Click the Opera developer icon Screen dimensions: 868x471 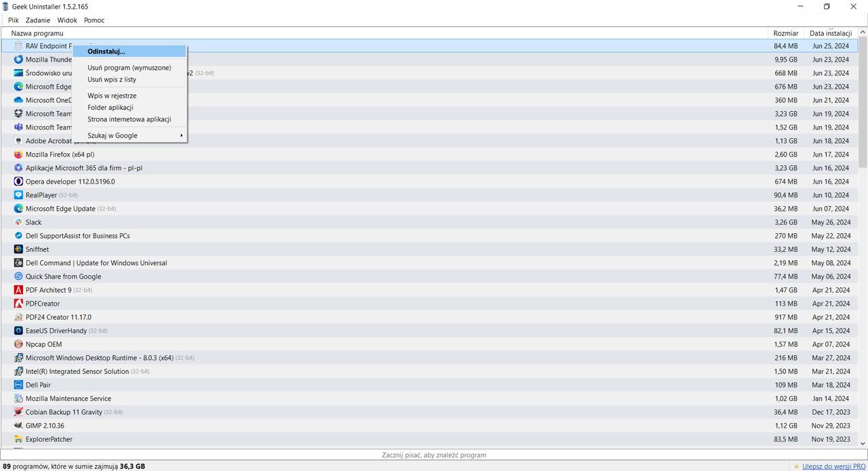click(x=18, y=182)
